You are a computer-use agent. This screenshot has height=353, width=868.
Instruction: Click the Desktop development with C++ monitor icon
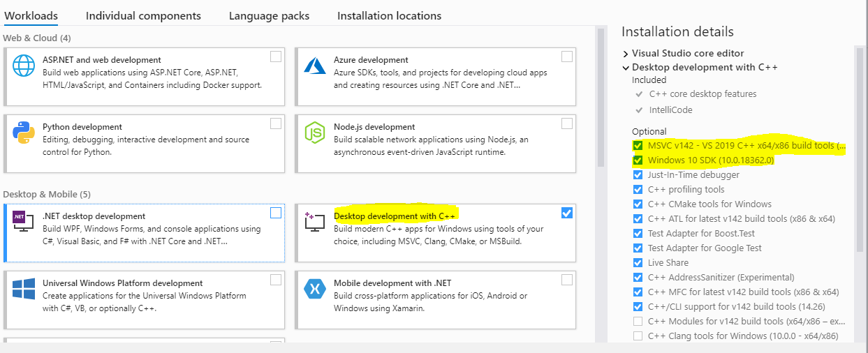pyautogui.click(x=315, y=223)
